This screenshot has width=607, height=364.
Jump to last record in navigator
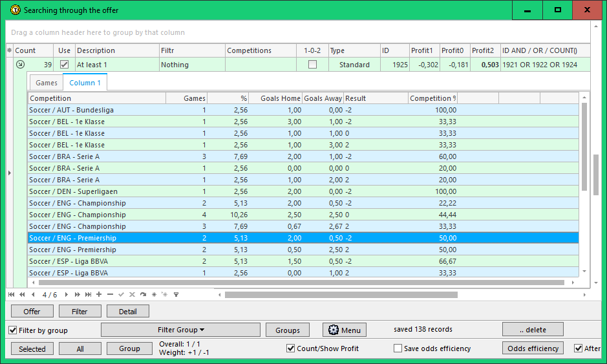(x=88, y=295)
